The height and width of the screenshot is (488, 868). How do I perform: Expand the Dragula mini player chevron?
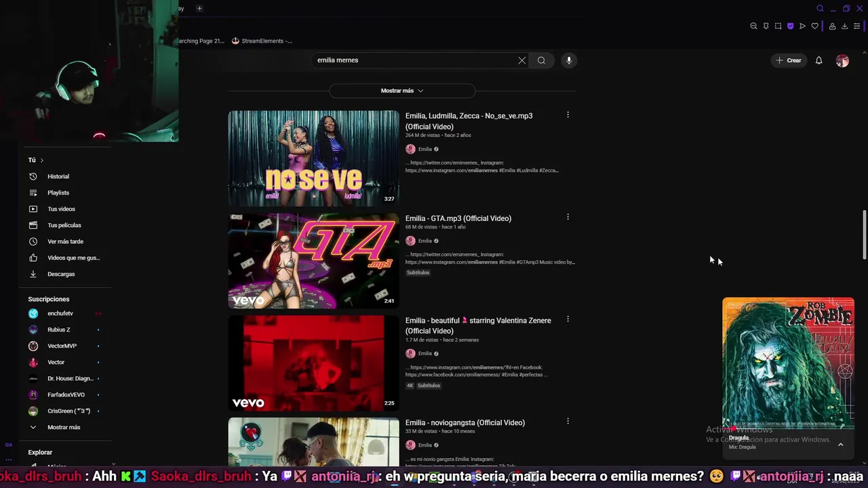click(x=841, y=445)
